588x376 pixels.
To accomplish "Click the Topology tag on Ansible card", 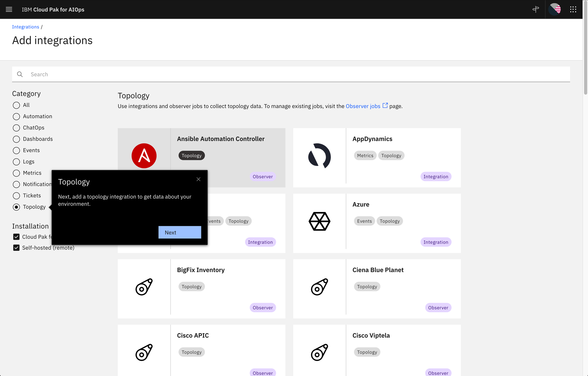I will (192, 156).
